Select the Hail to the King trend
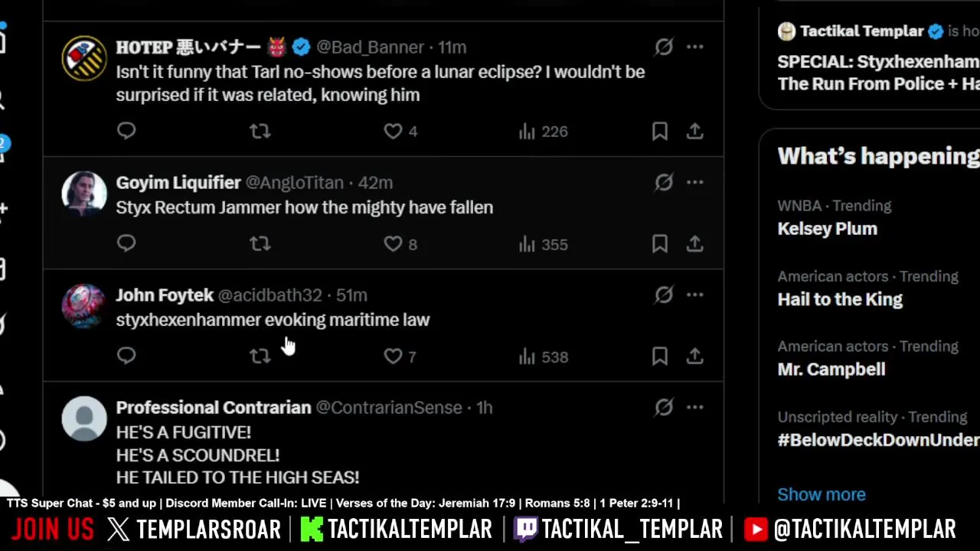This screenshot has height=551, width=980. (839, 299)
